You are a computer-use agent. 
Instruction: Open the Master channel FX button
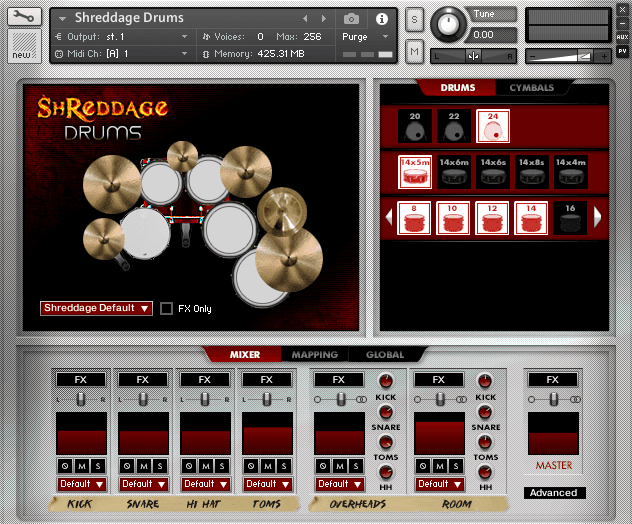pos(553,379)
